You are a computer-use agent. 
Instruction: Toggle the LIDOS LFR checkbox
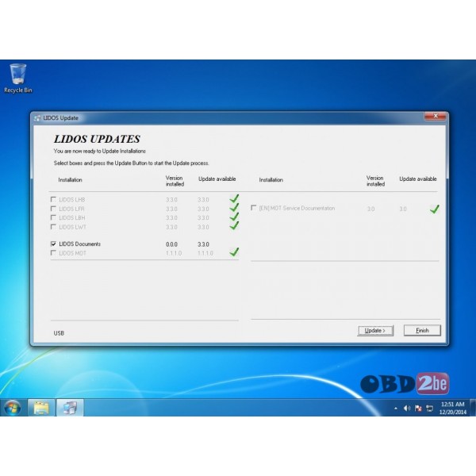[x=53, y=209]
